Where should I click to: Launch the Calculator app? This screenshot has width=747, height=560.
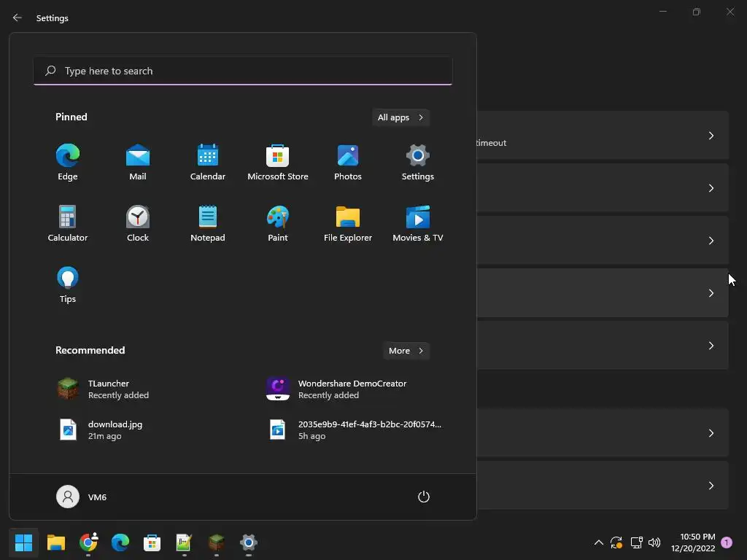(x=68, y=223)
